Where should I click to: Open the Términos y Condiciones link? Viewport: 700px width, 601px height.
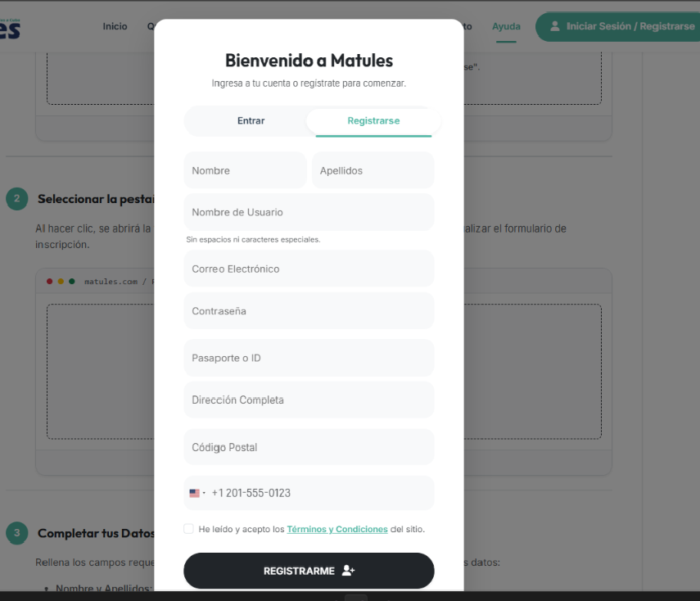point(337,529)
